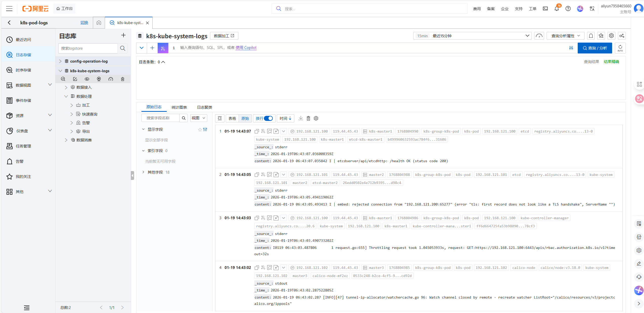The height and width of the screenshot is (313, 644).
Task: Open the purple AI Copilot icon button
Action: pos(163,48)
